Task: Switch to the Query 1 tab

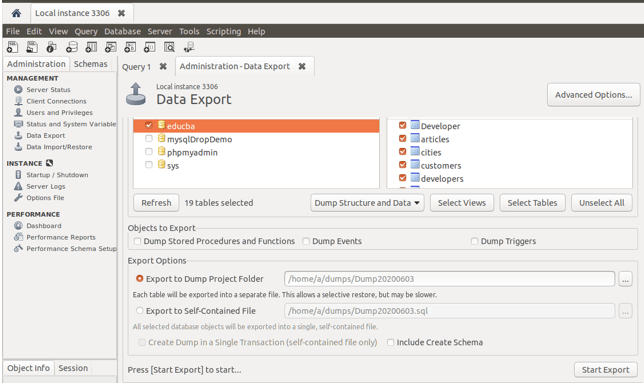Action: tap(136, 67)
